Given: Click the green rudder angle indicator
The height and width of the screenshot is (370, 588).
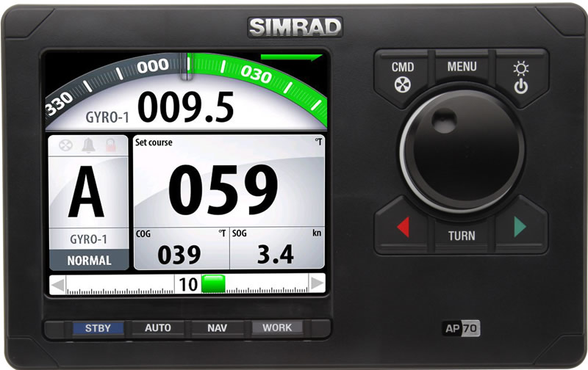Looking at the screenshot, I should pyautogui.click(x=213, y=284).
